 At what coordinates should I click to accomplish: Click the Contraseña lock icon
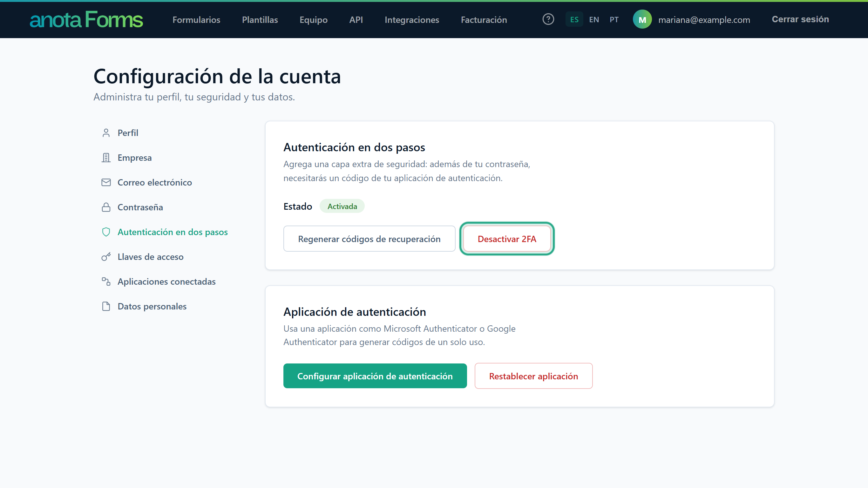click(106, 207)
